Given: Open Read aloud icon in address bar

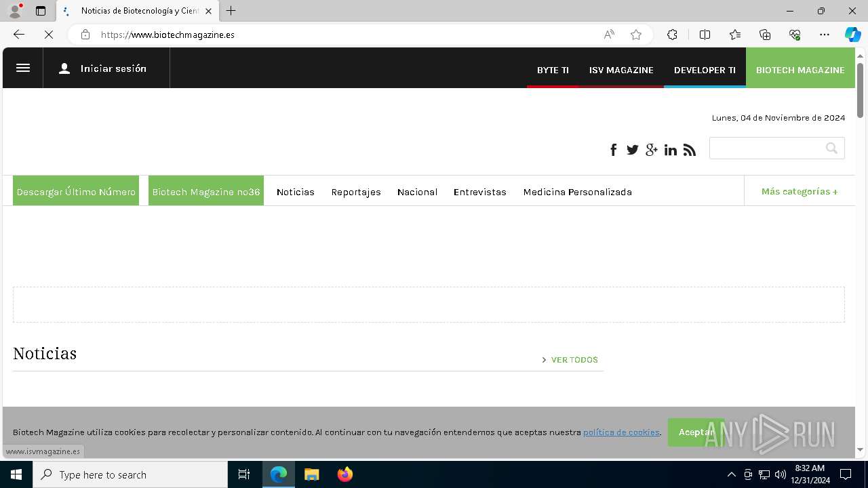Looking at the screenshot, I should point(609,35).
